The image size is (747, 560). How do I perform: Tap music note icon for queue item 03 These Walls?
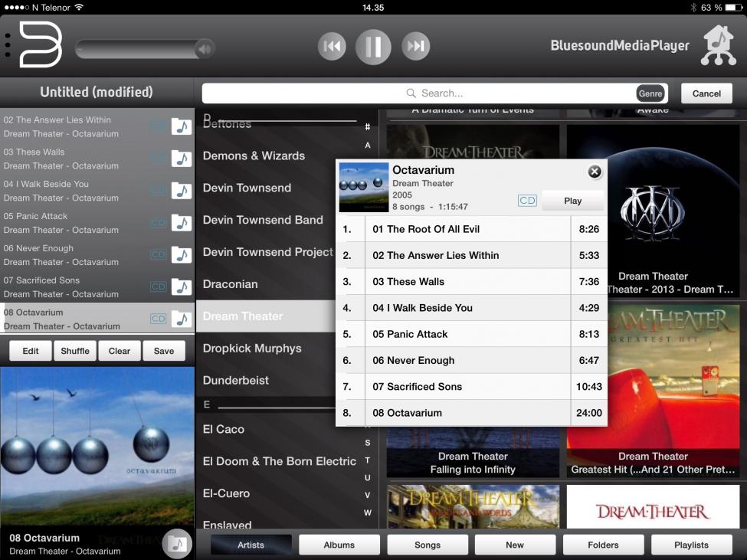point(182,159)
